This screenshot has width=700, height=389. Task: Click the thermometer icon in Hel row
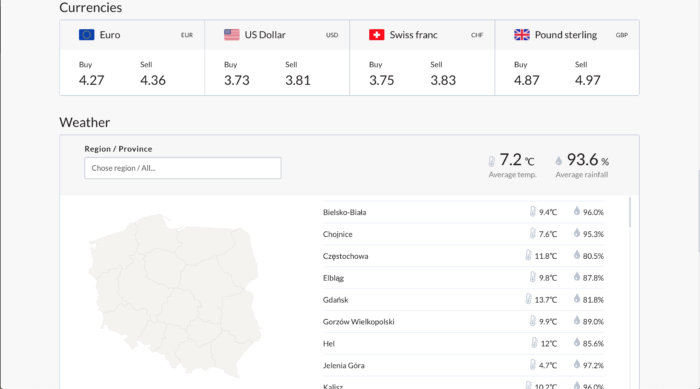[534, 343]
